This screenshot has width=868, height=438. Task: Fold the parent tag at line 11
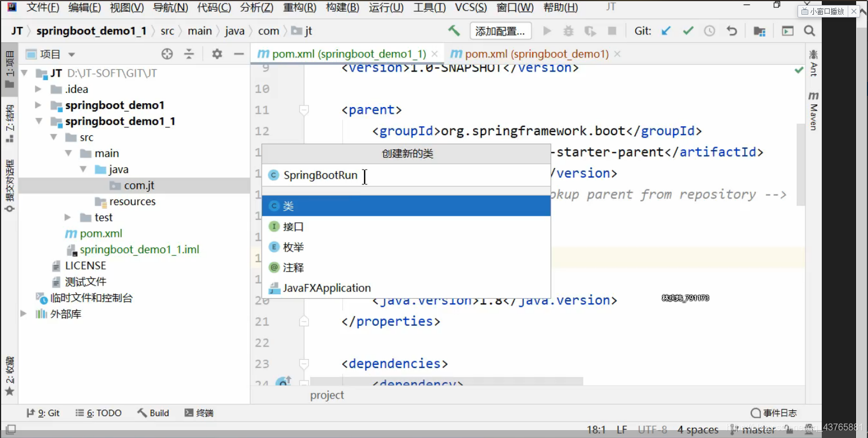[x=304, y=110]
